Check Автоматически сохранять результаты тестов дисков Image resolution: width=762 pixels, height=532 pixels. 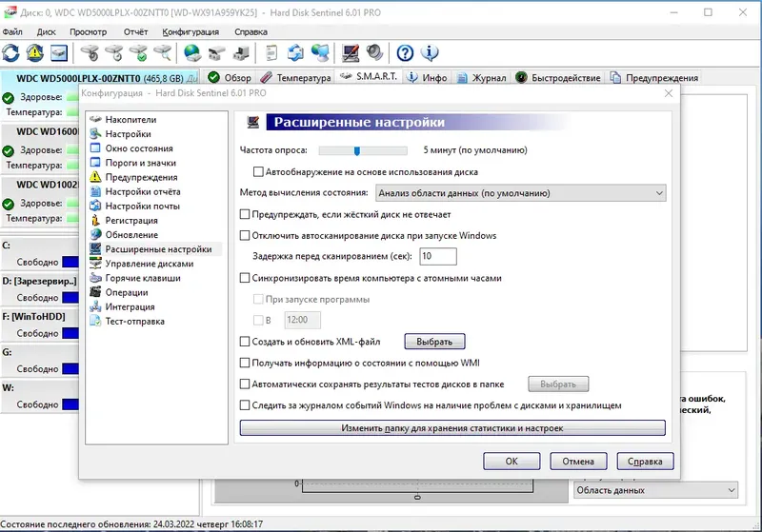(245, 384)
